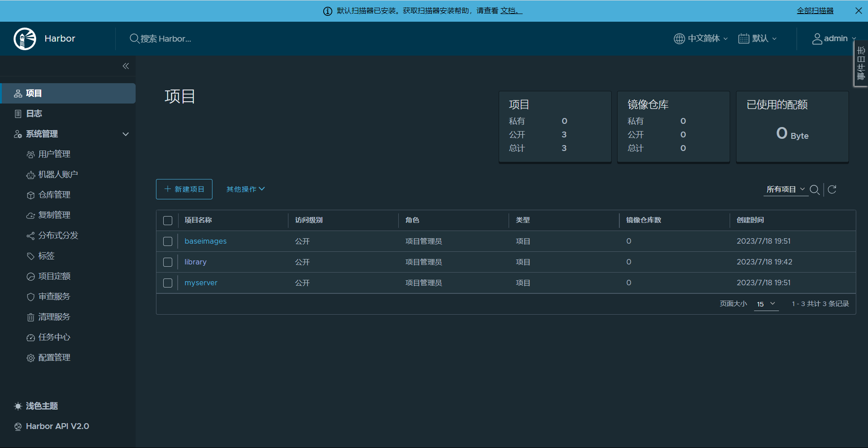The height and width of the screenshot is (448, 868).
Task: Click the 审查服务 shield icon
Action: pos(31,297)
